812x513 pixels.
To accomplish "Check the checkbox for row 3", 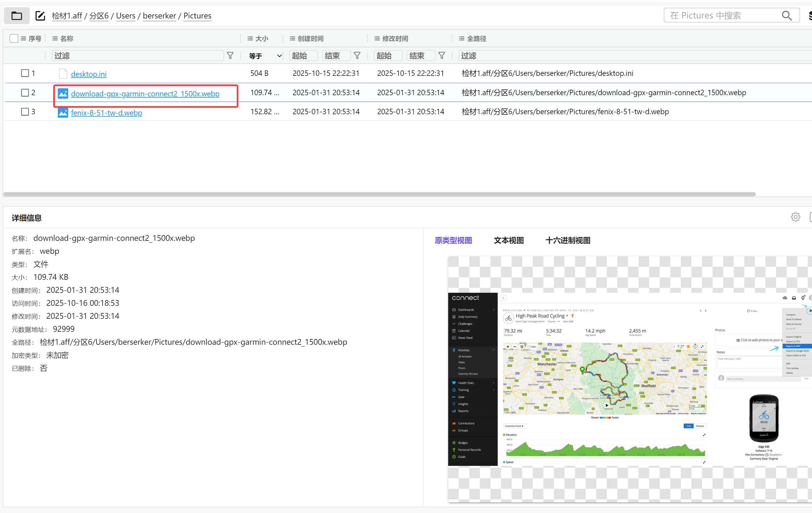I will coord(25,111).
